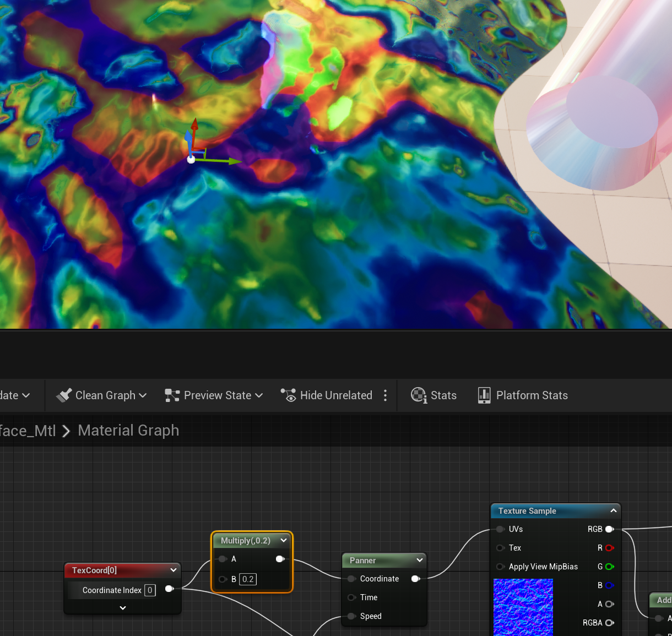Click the gizmo white origin sphere

(x=191, y=160)
